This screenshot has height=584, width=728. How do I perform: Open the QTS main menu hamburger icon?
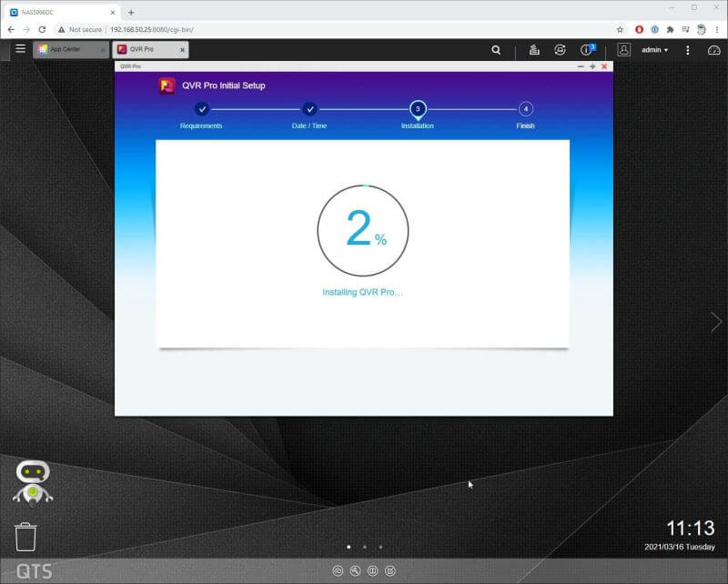coord(20,49)
